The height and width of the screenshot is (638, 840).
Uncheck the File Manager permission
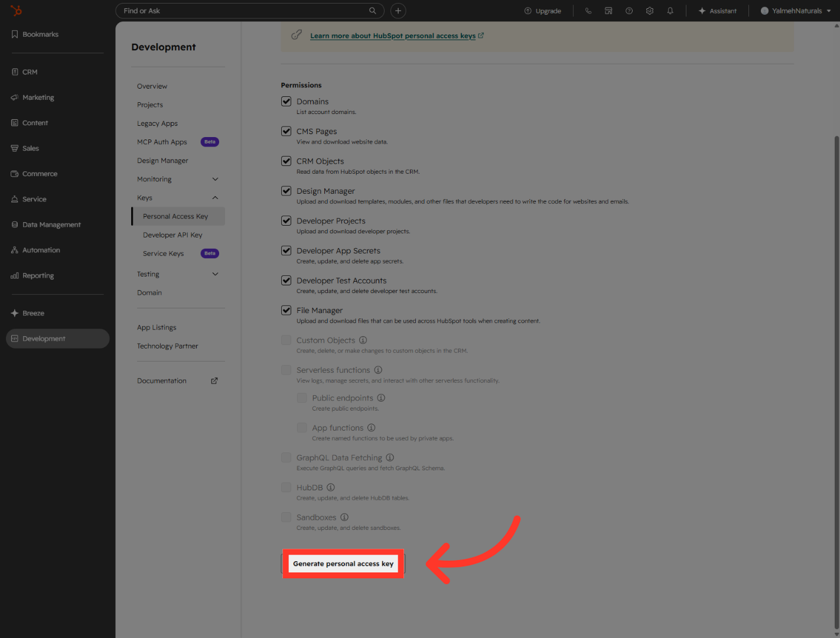(x=286, y=310)
